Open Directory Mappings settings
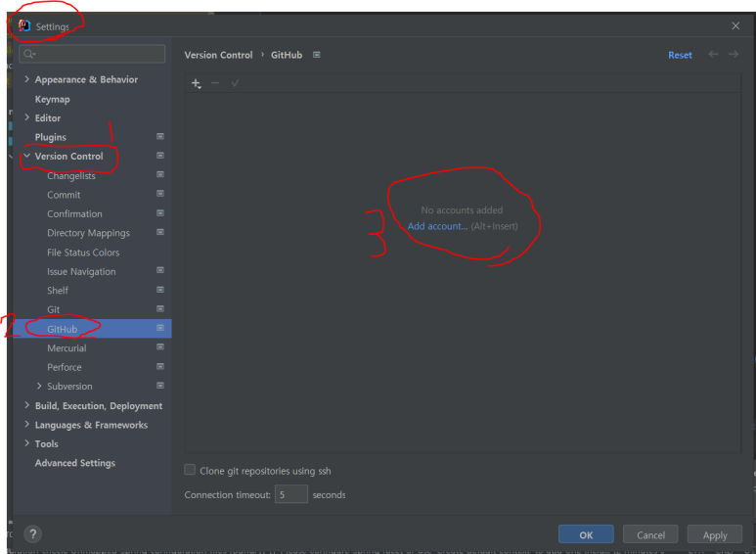The width and height of the screenshot is (756, 554). tap(88, 233)
